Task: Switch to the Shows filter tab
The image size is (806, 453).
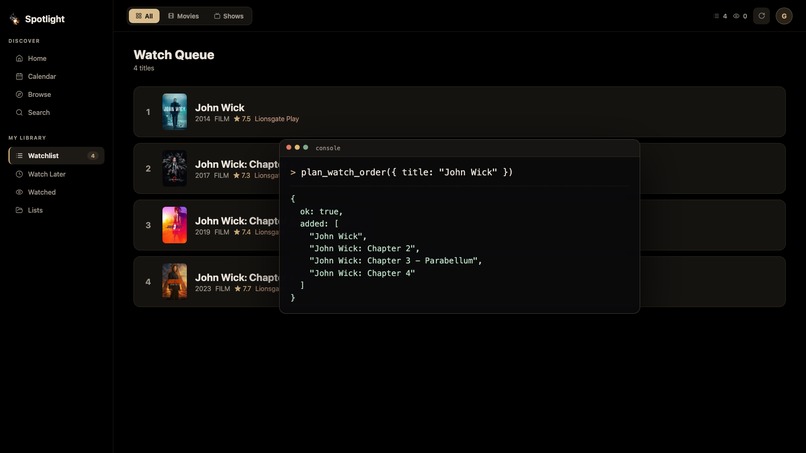Action: click(x=229, y=16)
